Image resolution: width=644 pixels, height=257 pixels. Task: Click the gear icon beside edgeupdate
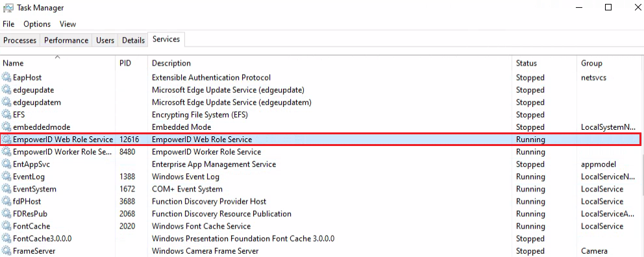click(x=6, y=90)
